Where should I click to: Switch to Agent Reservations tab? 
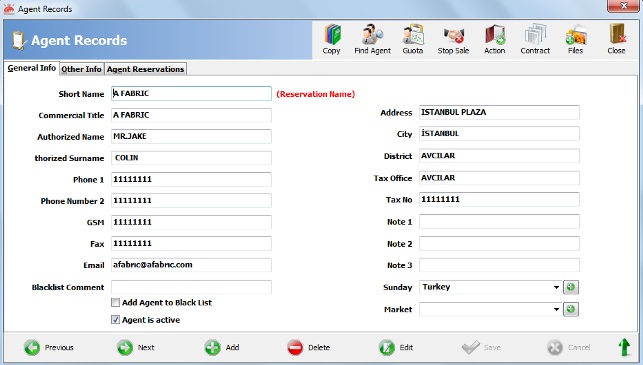145,69
